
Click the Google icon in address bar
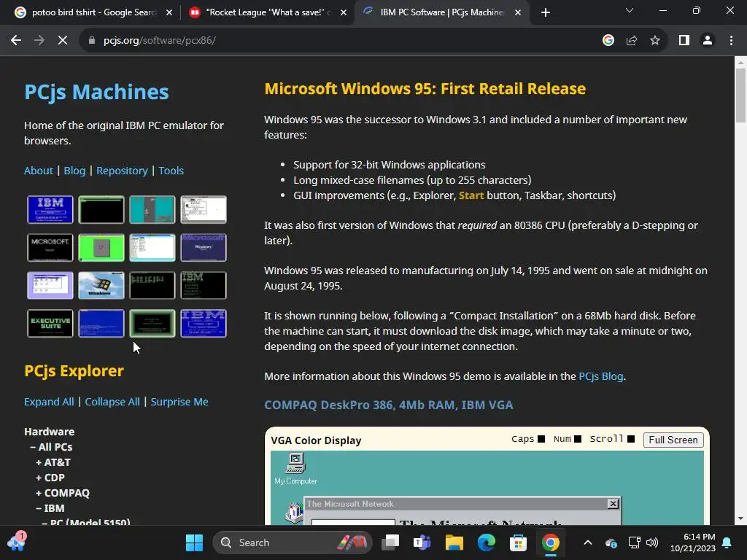(608, 41)
